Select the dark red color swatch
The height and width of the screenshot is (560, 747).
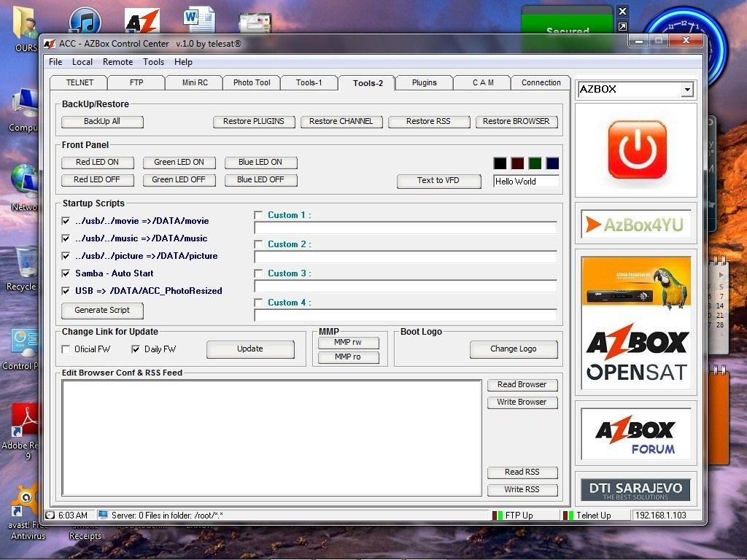click(x=518, y=163)
